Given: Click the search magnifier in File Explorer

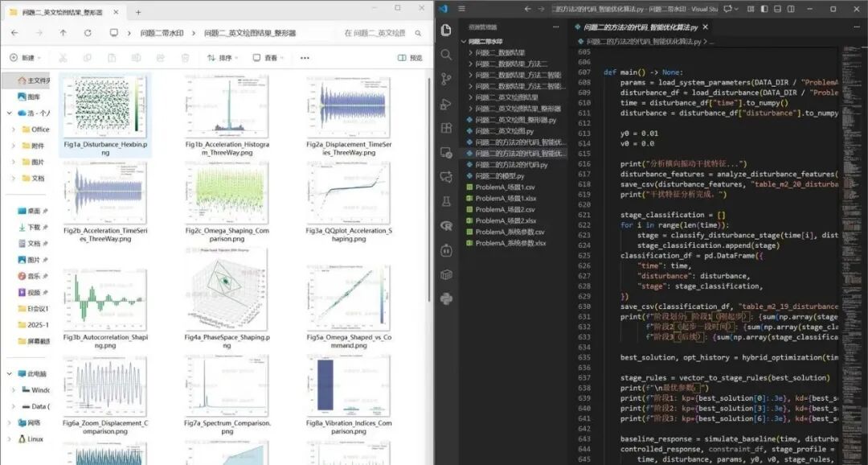Looking at the screenshot, I should pos(419,33).
